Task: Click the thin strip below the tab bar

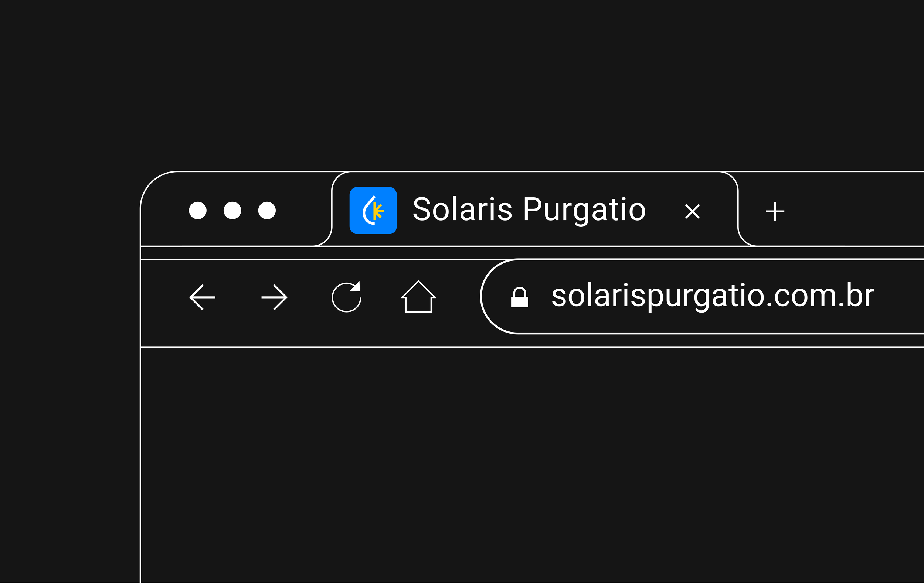Action: (532, 253)
